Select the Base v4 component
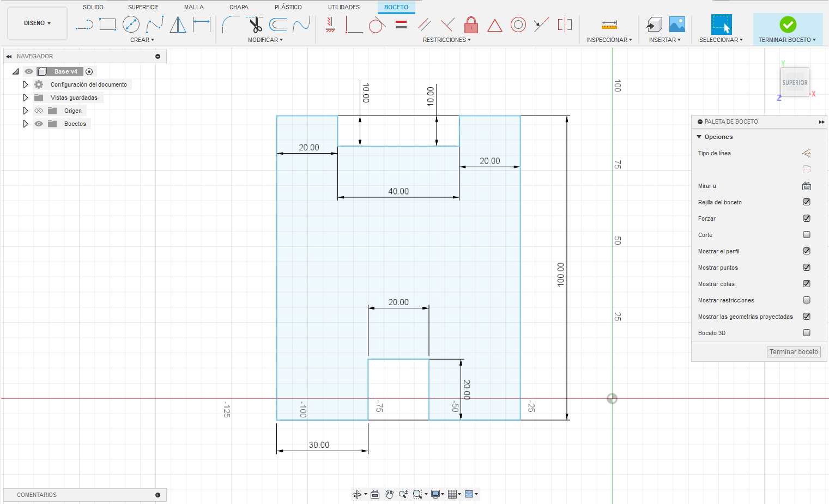The height and width of the screenshot is (504, 829). pyautogui.click(x=66, y=71)
